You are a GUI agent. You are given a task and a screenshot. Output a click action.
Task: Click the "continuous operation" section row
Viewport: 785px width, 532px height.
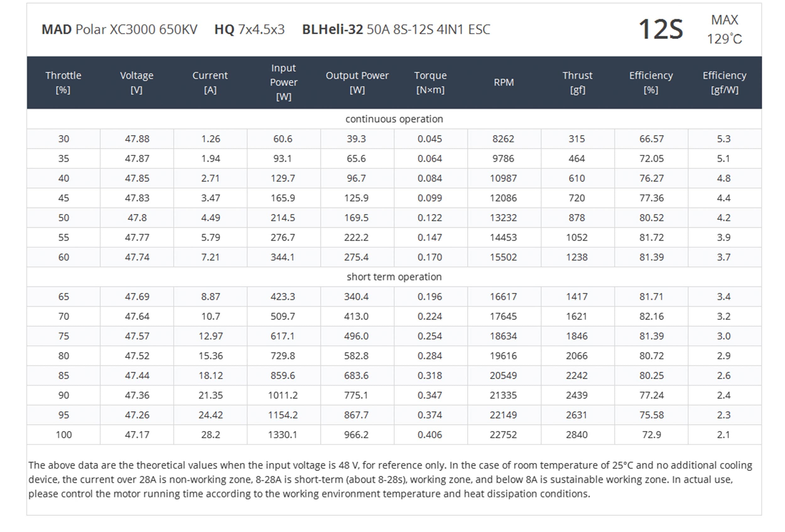pos(394,119)
